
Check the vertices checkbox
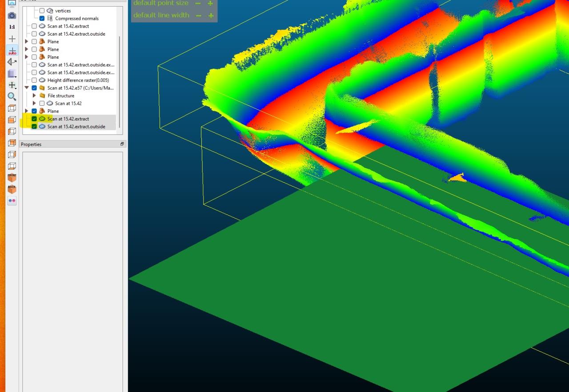click(x=42, y=11)
